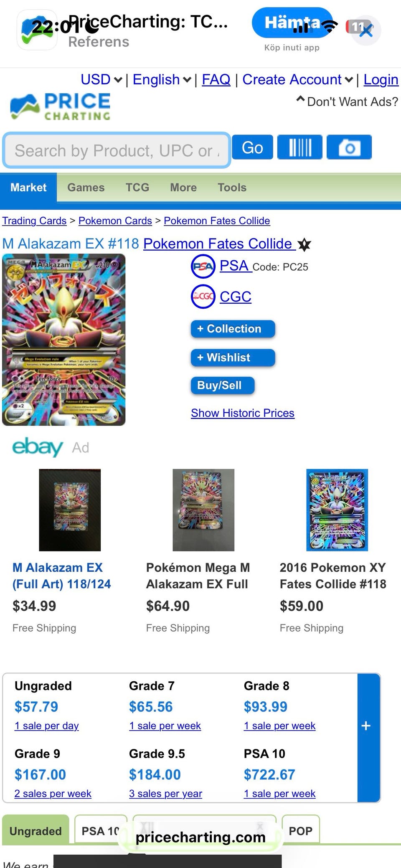This screenshot has height=868, width=401.
Task: Select the POP tab
Action: point(300,831)
